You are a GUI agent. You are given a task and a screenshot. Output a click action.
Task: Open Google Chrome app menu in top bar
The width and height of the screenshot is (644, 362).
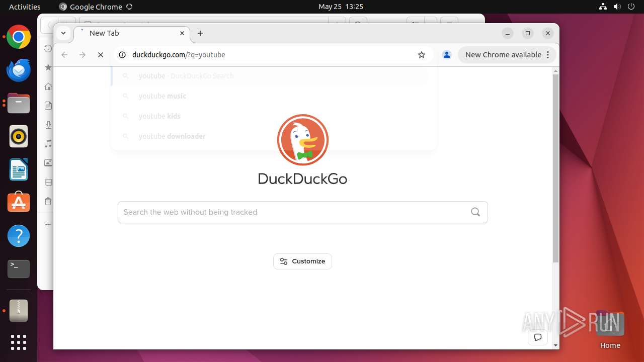[x=96, y=7]
